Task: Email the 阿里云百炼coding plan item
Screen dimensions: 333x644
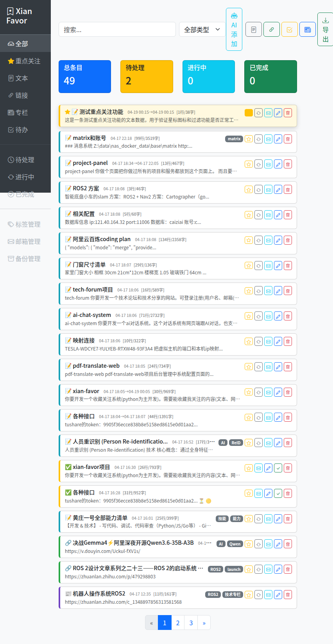Action: click(268, 240)
